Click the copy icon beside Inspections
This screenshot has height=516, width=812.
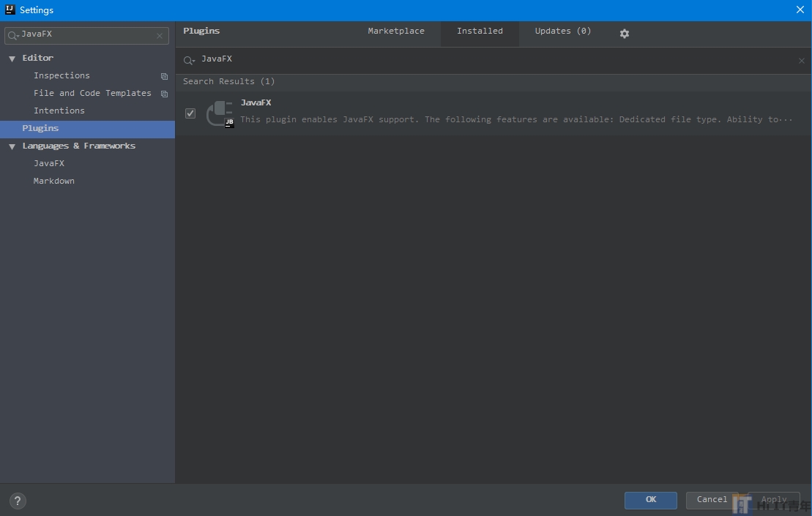click(164, 76)
